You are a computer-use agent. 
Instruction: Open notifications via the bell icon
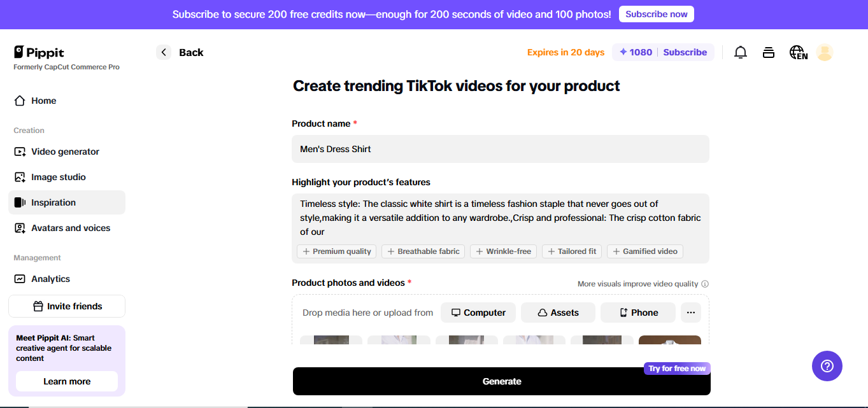[x=740, y=52]
